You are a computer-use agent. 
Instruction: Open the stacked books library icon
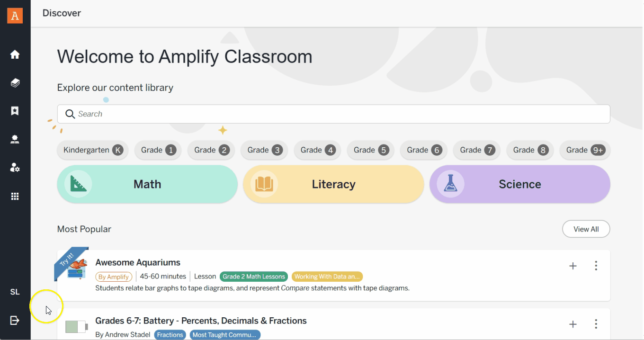(x=15, y=83)
